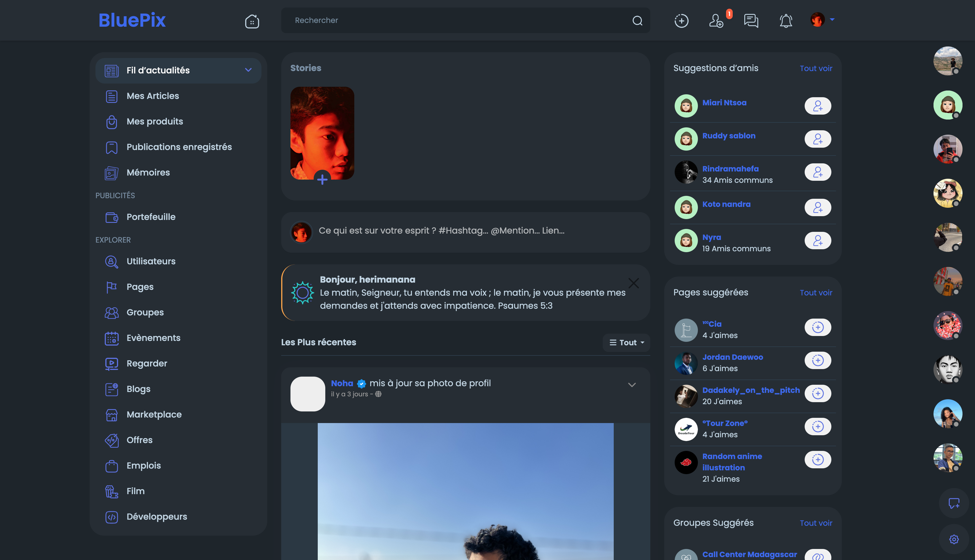
Task: Like the ¹⁰⁰Cia page
Action: [x=818, y=327]
